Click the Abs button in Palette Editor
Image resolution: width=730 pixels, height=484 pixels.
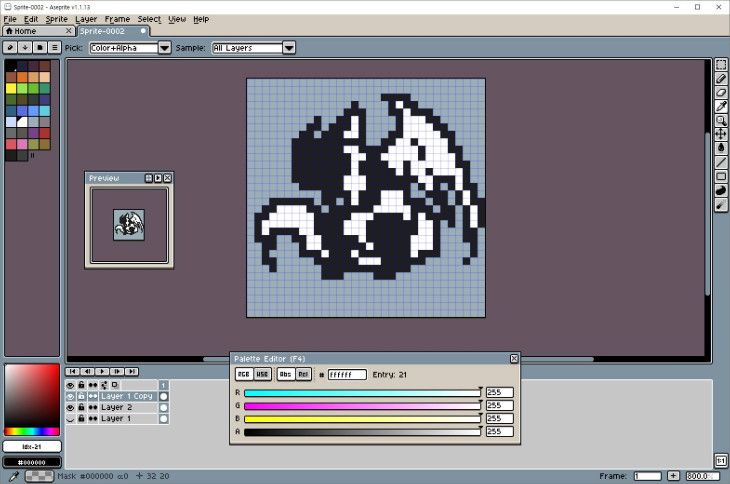coord(285,374)
